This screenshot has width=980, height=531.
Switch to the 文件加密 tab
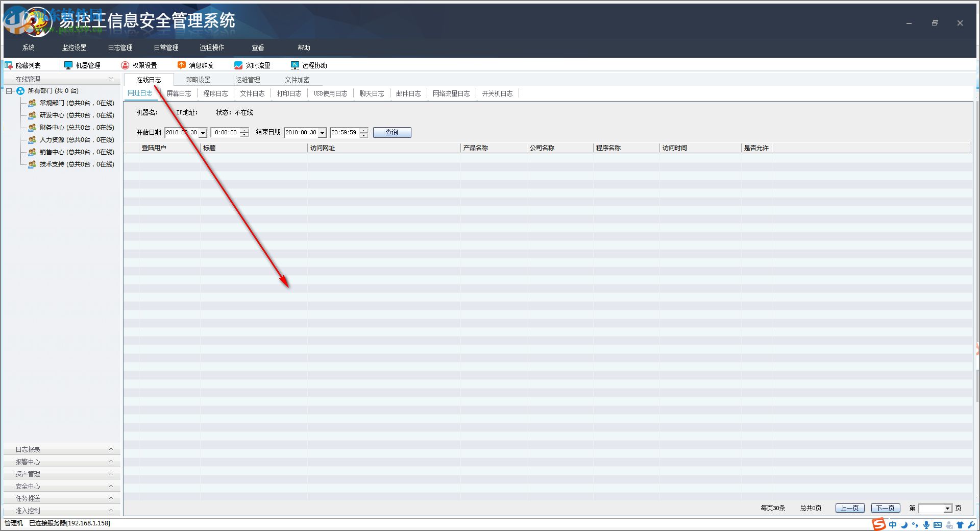coord(297,80)
